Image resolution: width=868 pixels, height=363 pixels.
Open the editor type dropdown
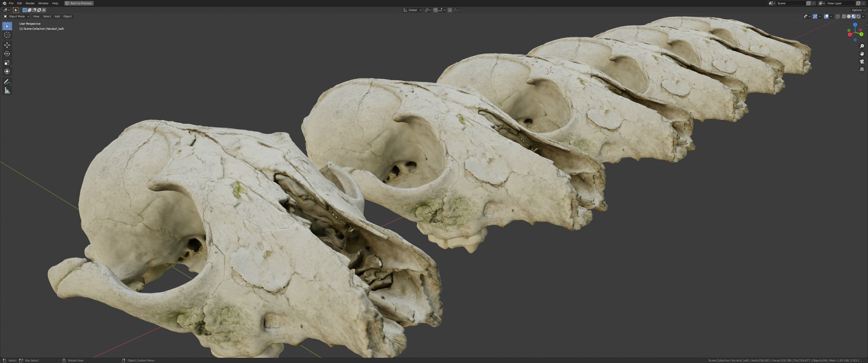coord(6,10)
